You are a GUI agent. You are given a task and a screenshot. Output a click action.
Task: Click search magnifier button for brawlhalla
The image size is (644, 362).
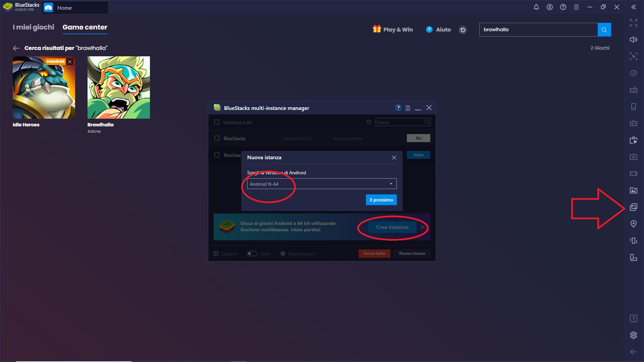604,29
